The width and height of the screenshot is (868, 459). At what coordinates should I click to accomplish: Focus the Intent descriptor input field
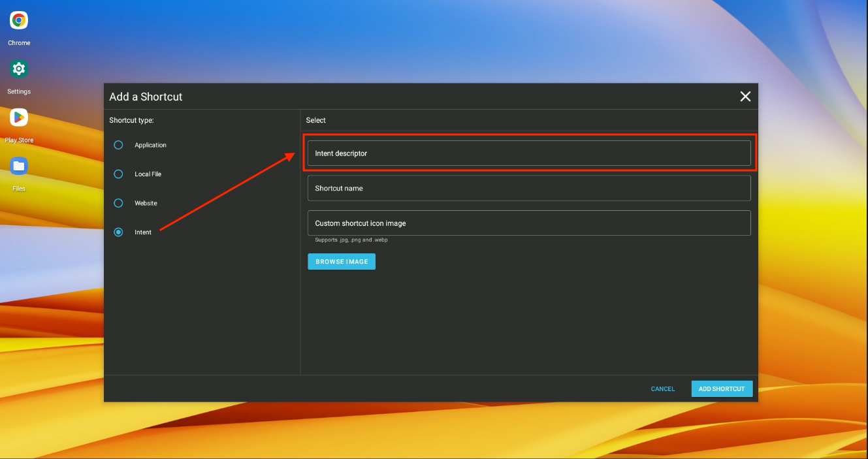coord(528,153)
